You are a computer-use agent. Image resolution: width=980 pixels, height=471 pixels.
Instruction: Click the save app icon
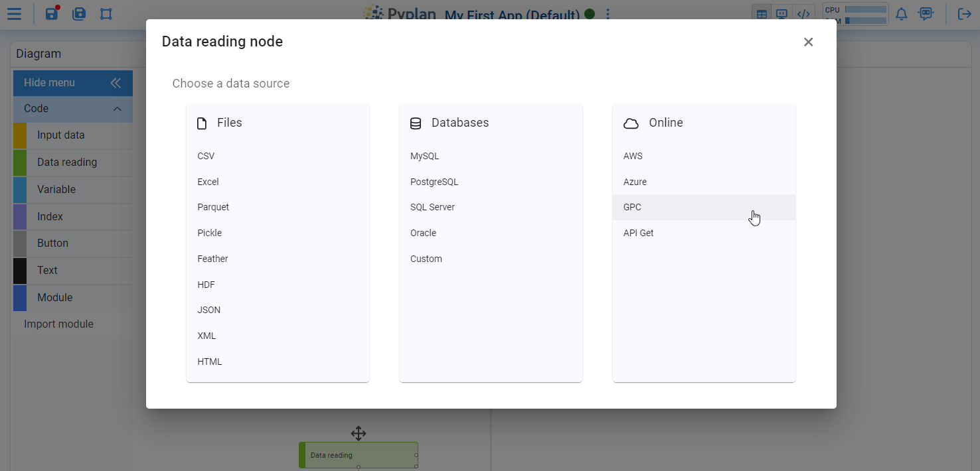tap(52, 14)
